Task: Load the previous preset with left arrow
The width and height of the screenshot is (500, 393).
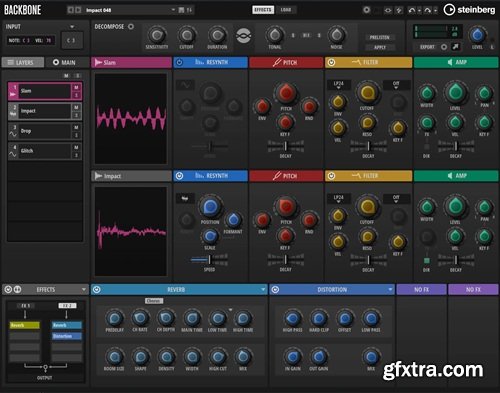Action: click(x=70, y=10)
